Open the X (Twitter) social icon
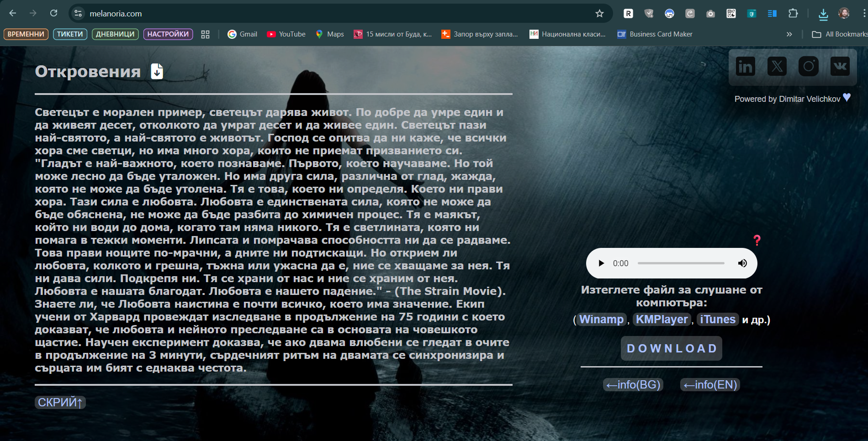Image resolution: width=868 pixels, height=441 pixels. pyautogui.click(x=777, y=67)
